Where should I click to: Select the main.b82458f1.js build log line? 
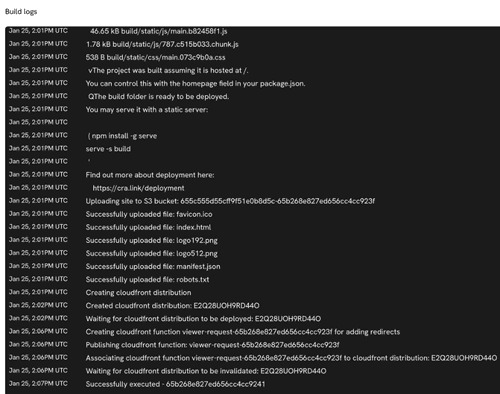(x=159, y=31)
